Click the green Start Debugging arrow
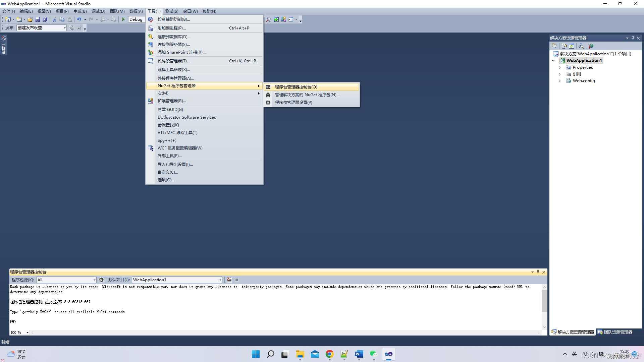 (123, 19)
